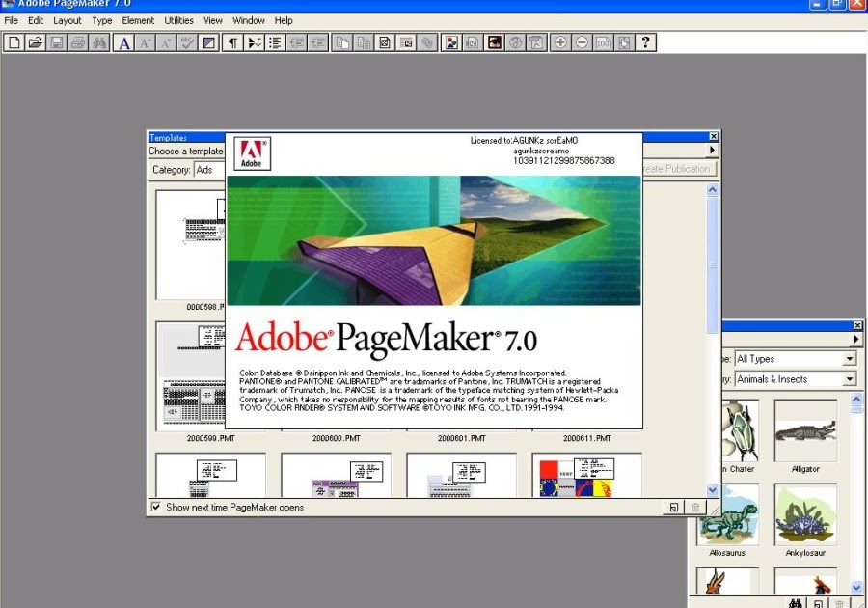This screenshot has height=608, width=868.
Task: Open the picture palette flyout menu arrow
Action: (x=857, y=339)
